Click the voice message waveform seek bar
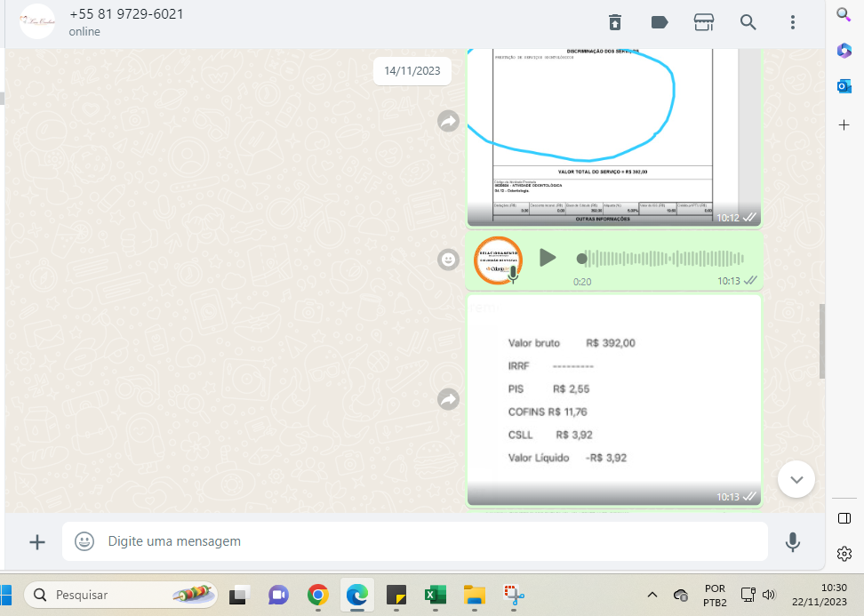This screenshot has width=864, height=616. click(x=662, y=259)
